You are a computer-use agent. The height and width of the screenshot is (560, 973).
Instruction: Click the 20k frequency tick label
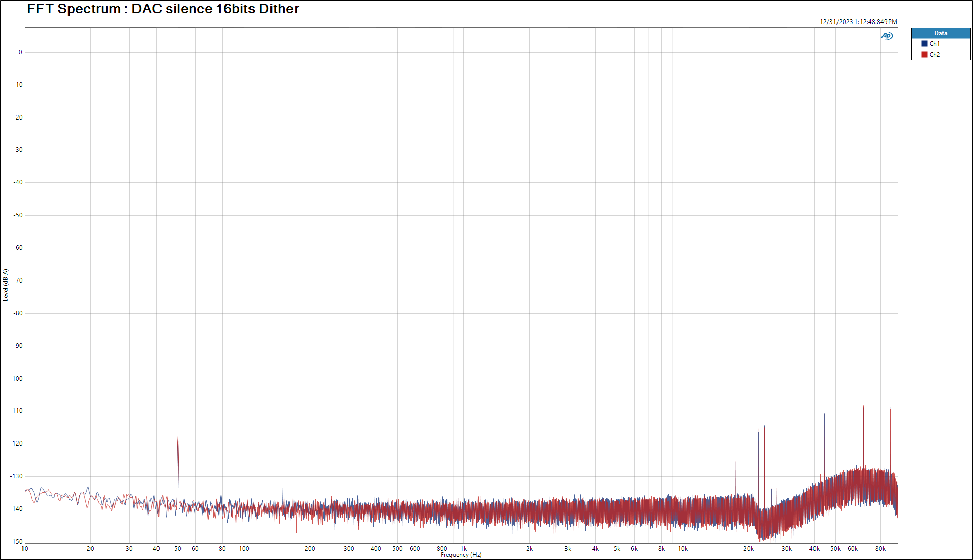[748, 549]
